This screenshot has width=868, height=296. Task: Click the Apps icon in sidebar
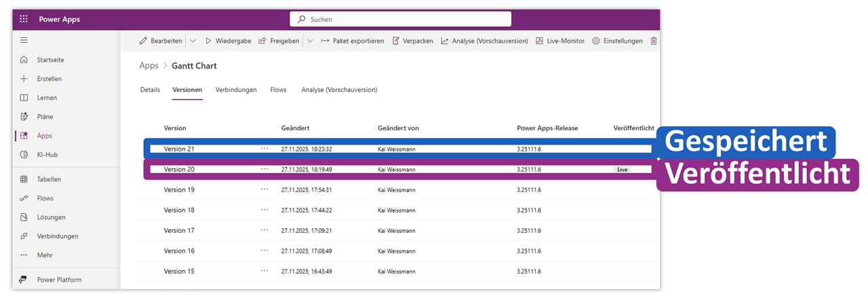(x=24, y=136)
